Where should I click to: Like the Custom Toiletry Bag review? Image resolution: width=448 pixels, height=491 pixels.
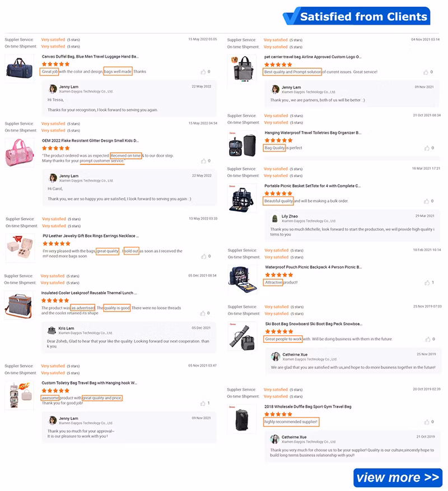203,403
